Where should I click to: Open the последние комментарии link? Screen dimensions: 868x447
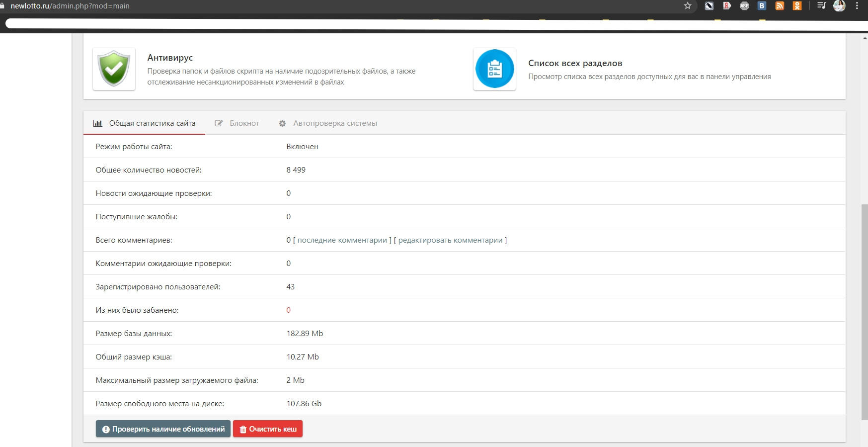point(342,240)
